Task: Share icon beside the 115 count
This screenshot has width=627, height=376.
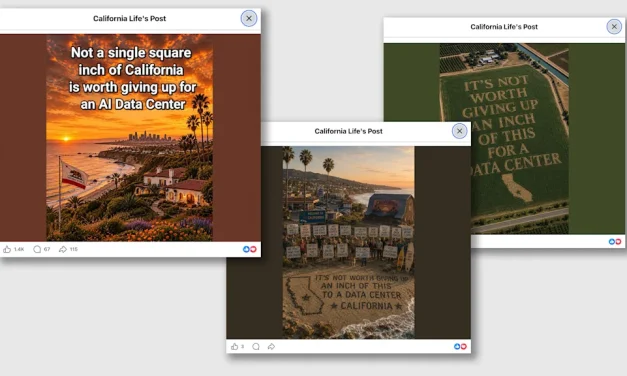Action: [63, 249]
